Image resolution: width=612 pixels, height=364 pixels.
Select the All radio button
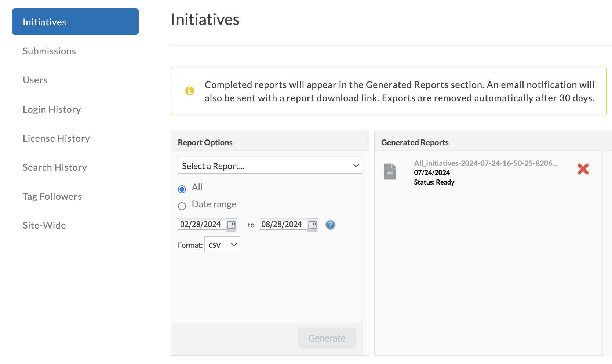coord(182,189)
